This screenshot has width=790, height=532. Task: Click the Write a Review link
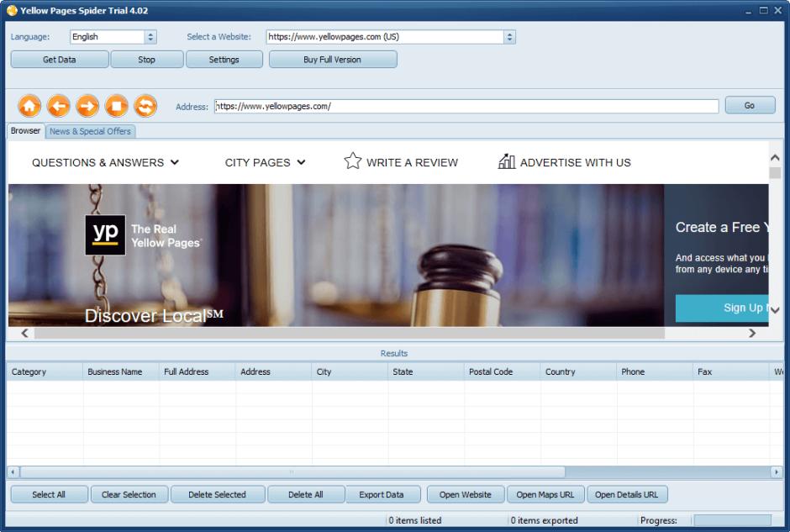(412, 163)
